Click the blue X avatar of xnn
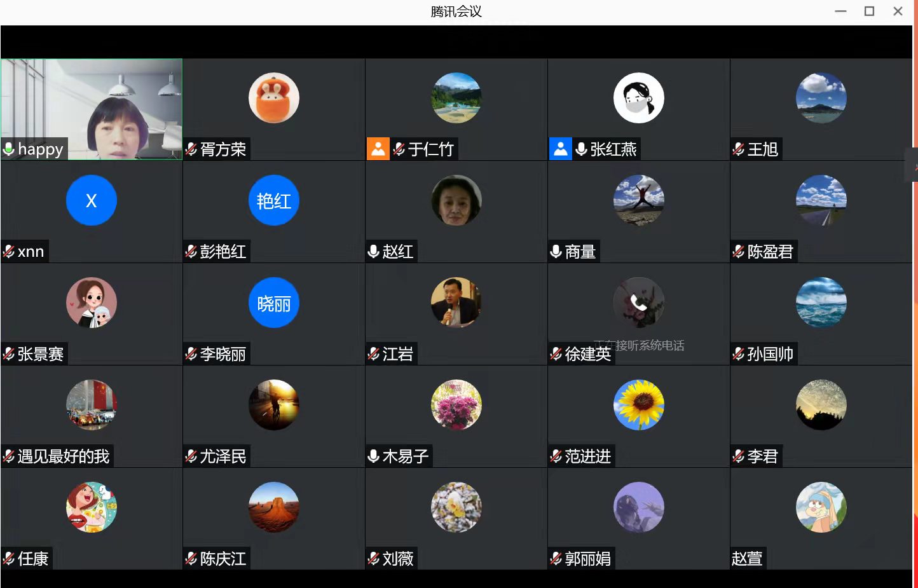The width and height of the screenshot is (918, 588). [x=92, y=201]
